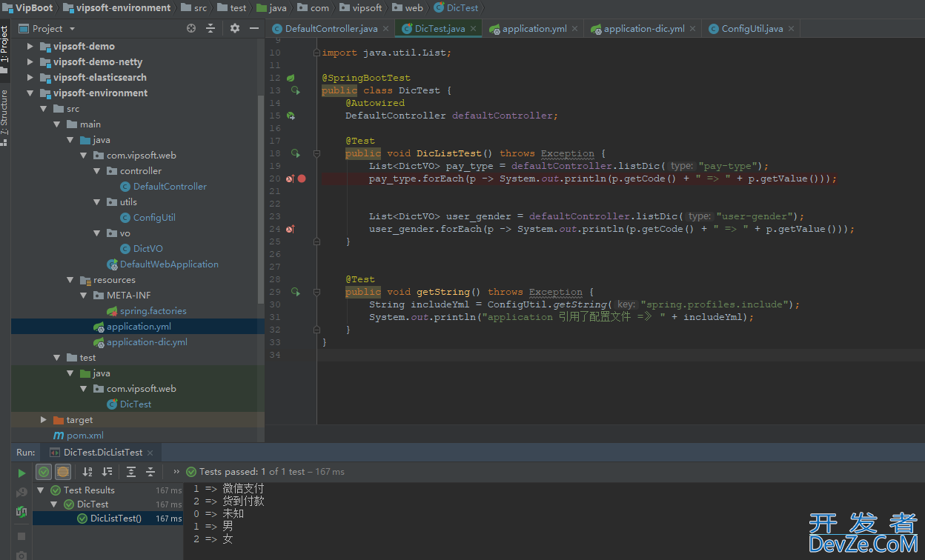Click run gutter icon for class DicTest
Viewport: 925px width, 560px height.
[x=295, y=90]
